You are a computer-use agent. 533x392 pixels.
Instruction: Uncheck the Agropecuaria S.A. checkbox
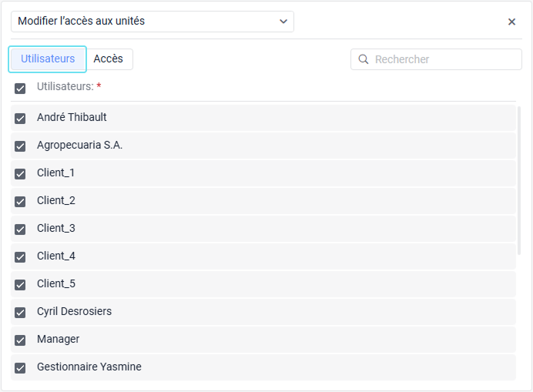pos(20,146)
